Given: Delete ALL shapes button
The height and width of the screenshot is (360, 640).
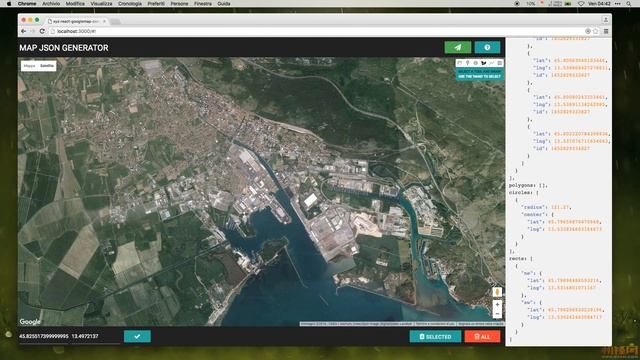Looking at the screenshot, I should 482,337.
